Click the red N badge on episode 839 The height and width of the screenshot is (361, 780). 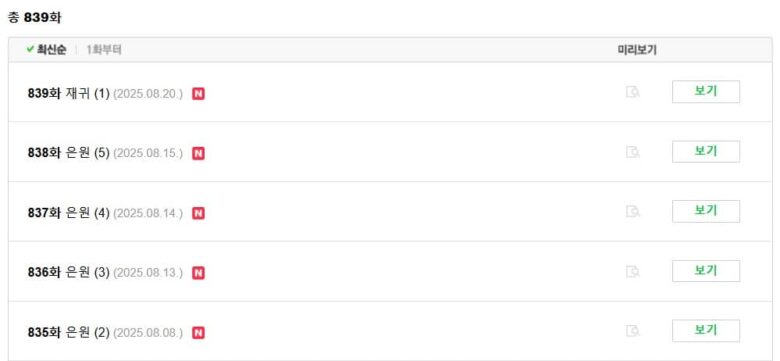click(198, 93)
